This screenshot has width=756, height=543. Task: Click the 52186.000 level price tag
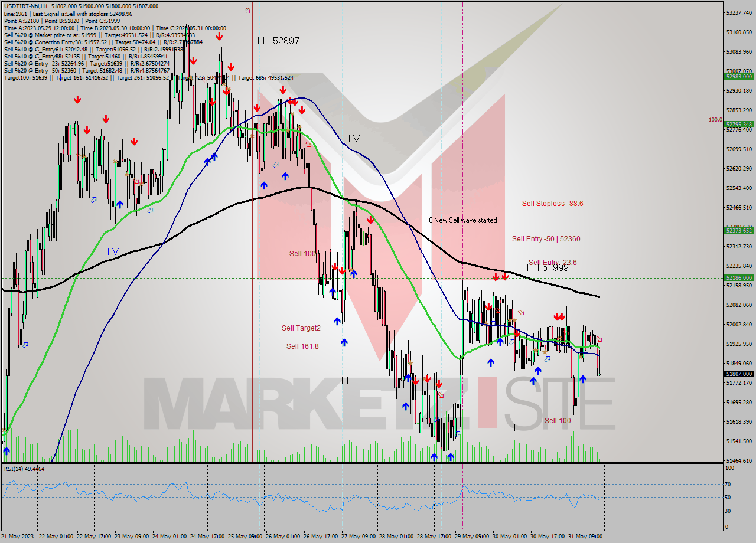tap(739, 277)
